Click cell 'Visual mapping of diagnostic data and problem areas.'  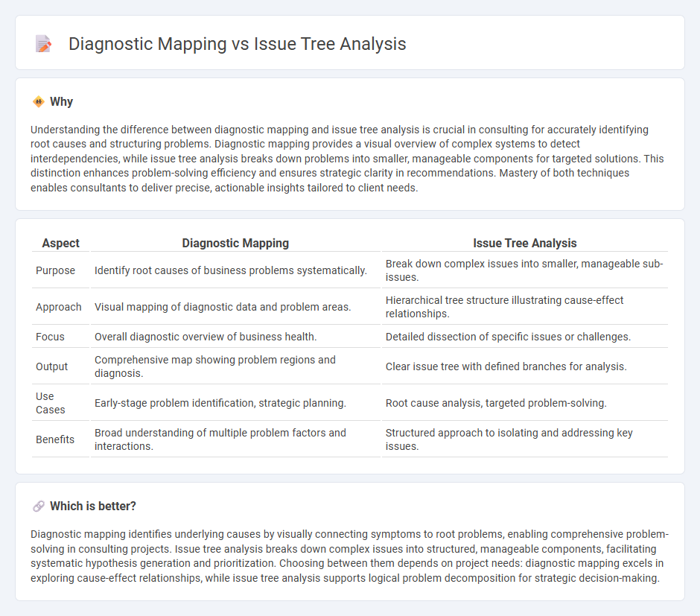click(235, 307)
